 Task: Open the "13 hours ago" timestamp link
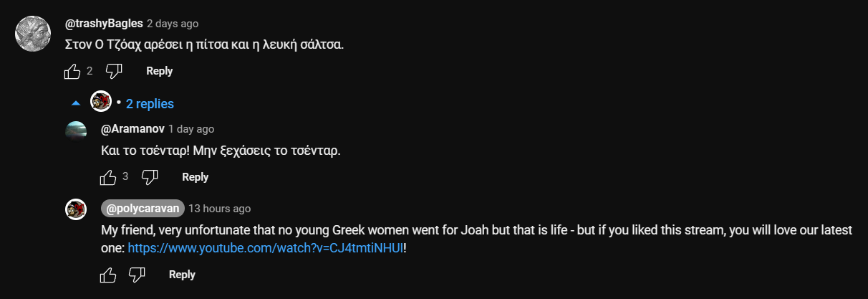(220, 209)
